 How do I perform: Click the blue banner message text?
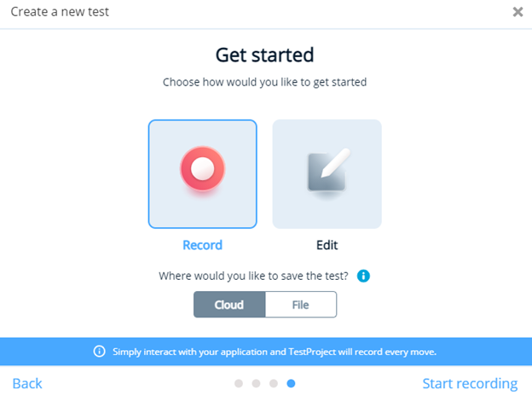click(x=275, y=351)
